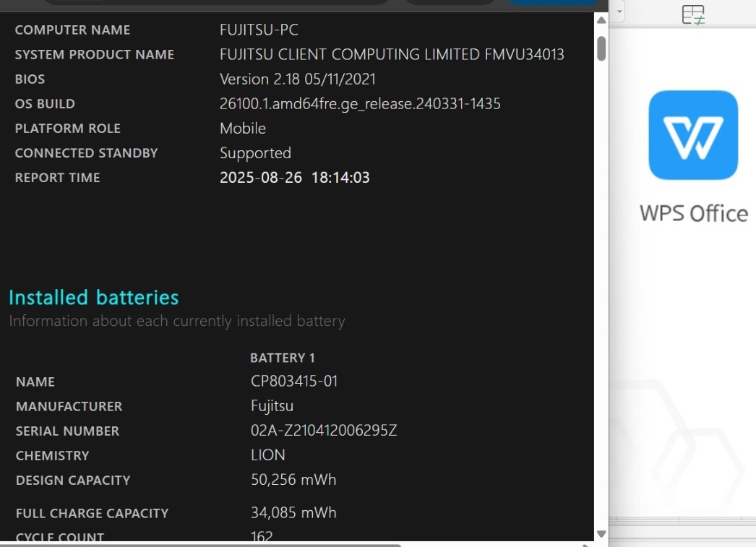756x547 pixels.
Task: Select the 'FUJITSU-PC' computer name value
Action: click(259, 30)
